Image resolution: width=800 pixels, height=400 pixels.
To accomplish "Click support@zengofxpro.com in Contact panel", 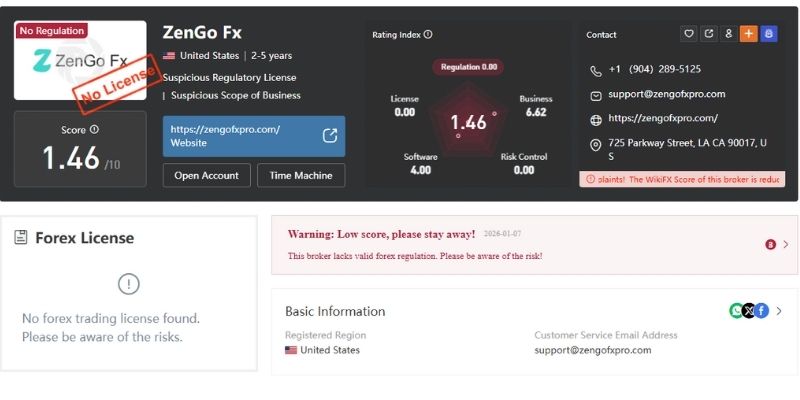I will [666, 94].
